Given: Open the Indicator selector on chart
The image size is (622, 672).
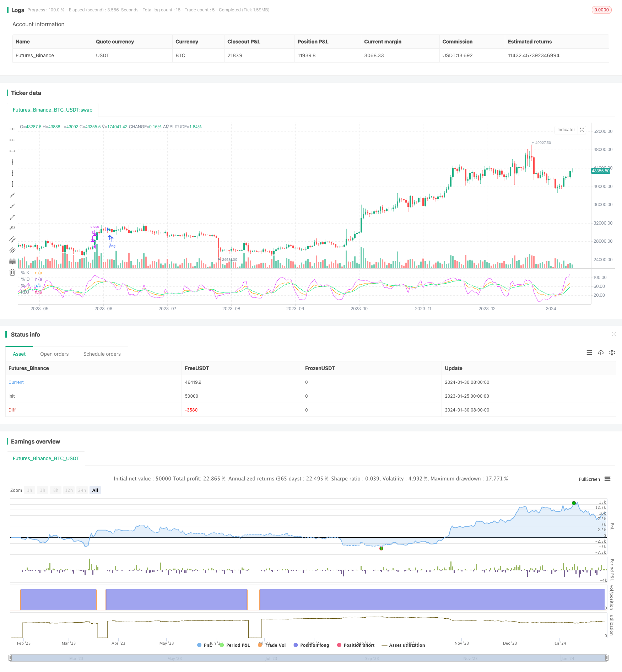Looking at the screenshot, I should pyautogui.click(x=566, y=130).
